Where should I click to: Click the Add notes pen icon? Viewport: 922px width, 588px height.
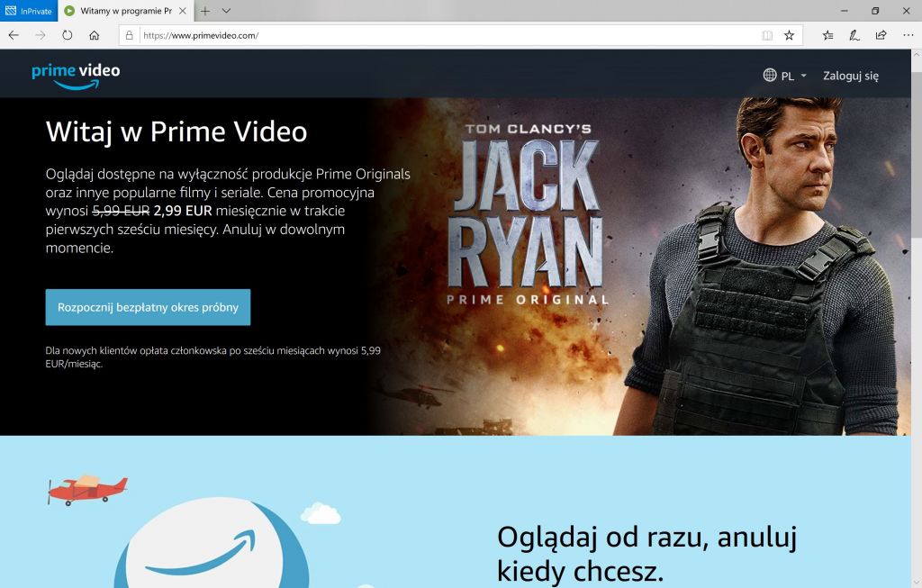tap(854, 35)
